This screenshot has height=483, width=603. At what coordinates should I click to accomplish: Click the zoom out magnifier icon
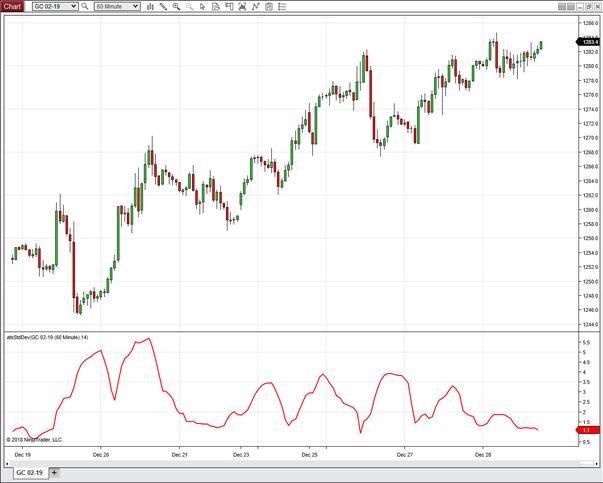pyautogui.click(x=190, y=6)
